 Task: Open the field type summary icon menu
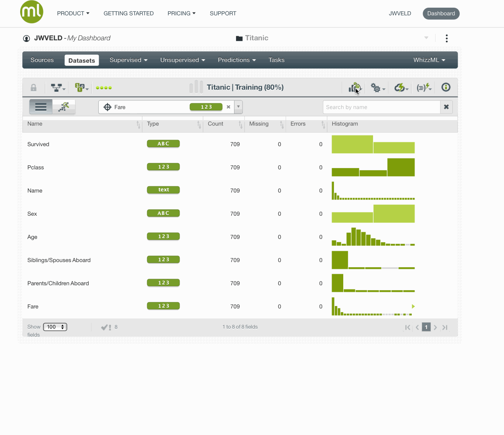point(81,87)
